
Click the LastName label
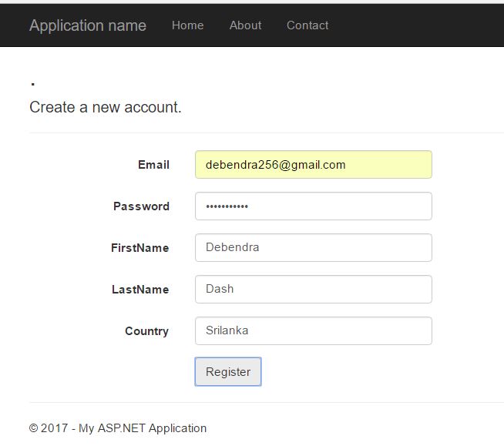coord(140,290)
